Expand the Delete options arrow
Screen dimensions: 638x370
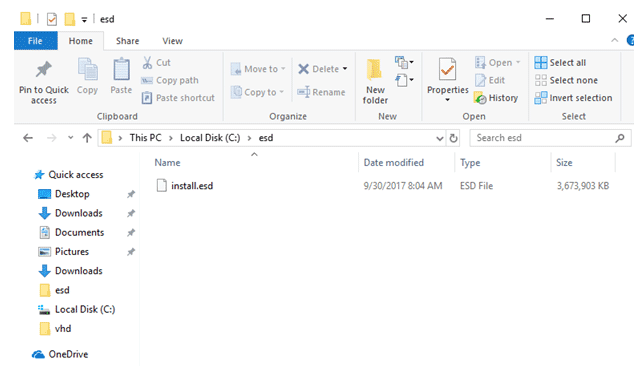click(x=345, y=69)
